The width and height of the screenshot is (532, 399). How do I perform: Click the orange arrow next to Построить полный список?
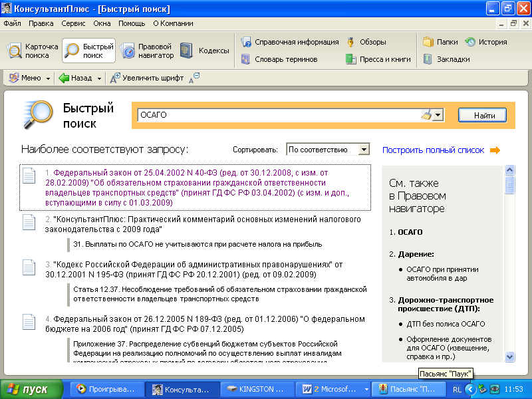(495, 150)
